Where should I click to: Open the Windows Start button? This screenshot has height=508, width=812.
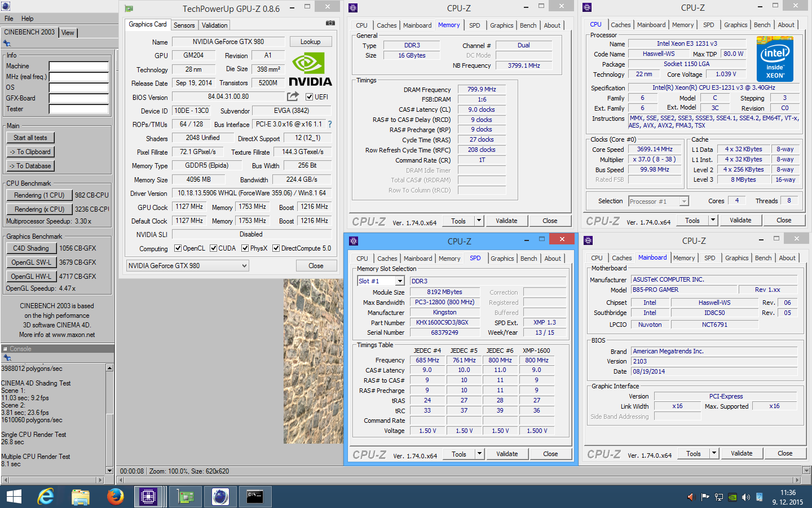(x=14, y=497)
